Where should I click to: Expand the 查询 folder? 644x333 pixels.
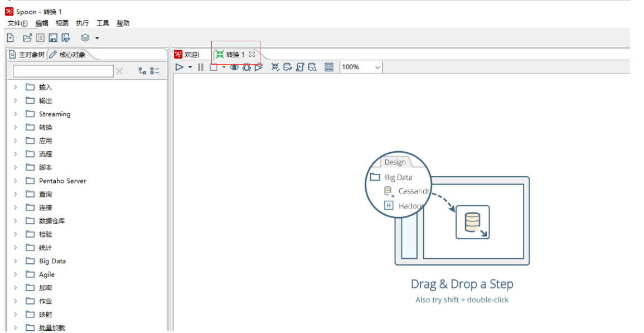(x=15, y=194)
